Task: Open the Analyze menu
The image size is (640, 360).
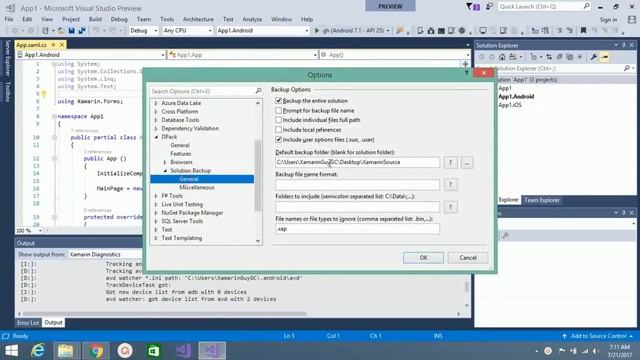Action: click(x=252, y=19)
